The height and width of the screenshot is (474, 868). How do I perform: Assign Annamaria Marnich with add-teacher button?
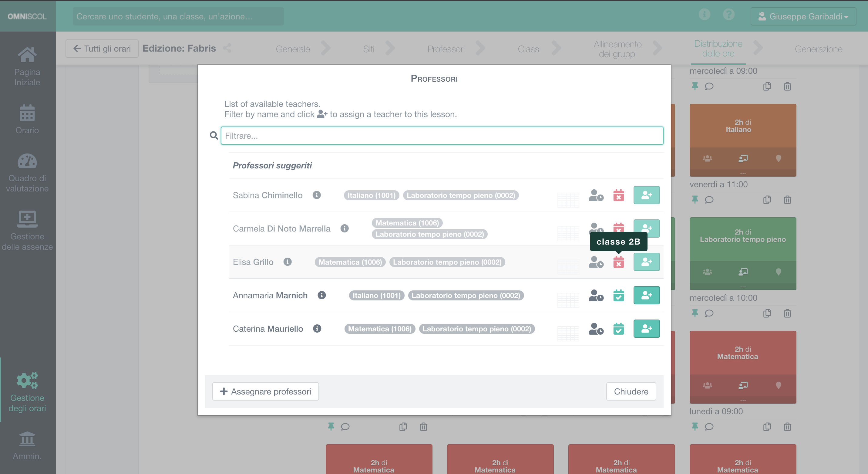[x=646, y=295]
